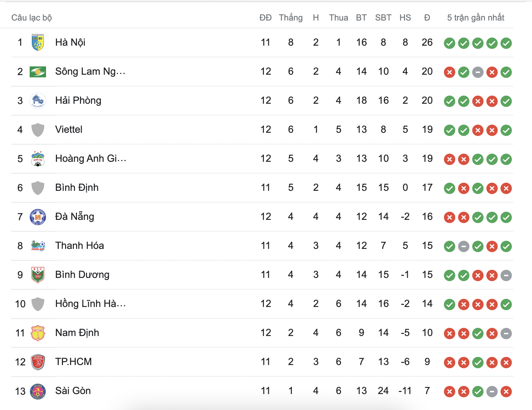
Task: Click the Sài Gòn club logo
Action: (38, 391)
